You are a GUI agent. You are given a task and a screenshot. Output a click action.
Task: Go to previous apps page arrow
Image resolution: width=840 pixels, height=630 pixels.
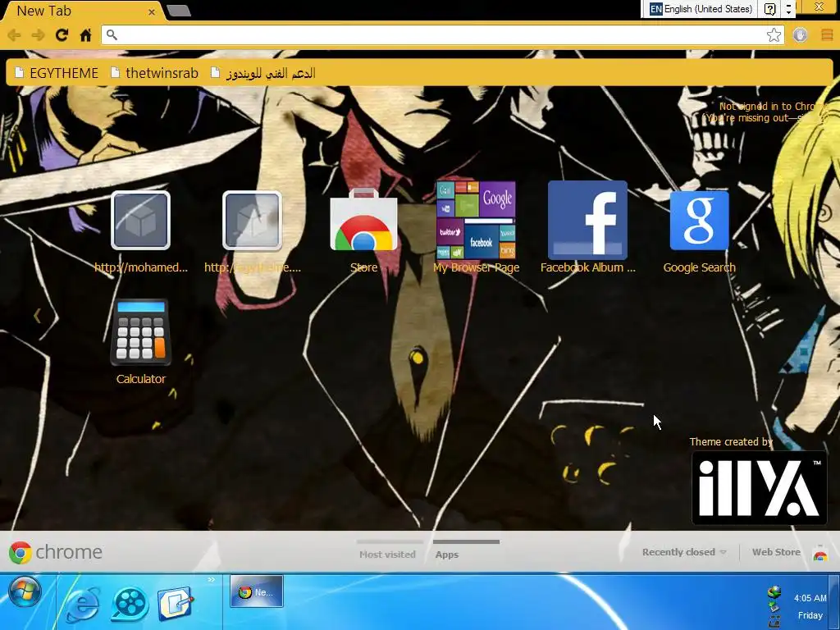[x=37, y=316]
